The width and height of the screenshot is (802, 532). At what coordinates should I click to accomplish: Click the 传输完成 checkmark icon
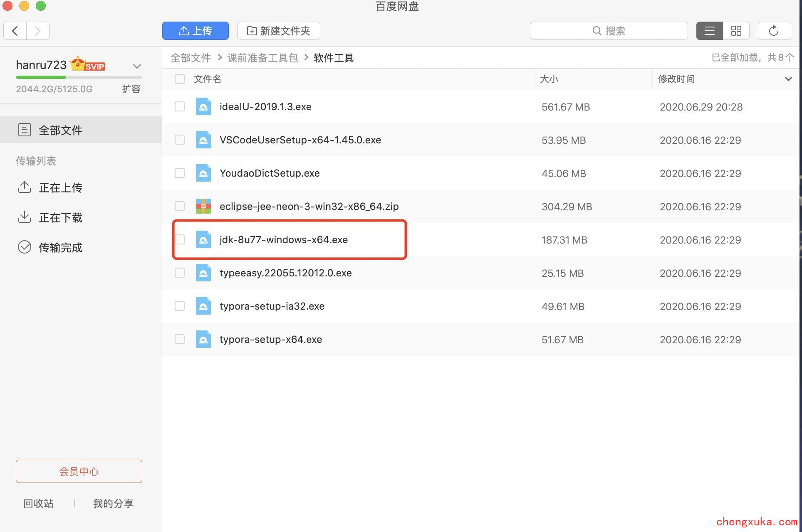[x=25, y=247]
